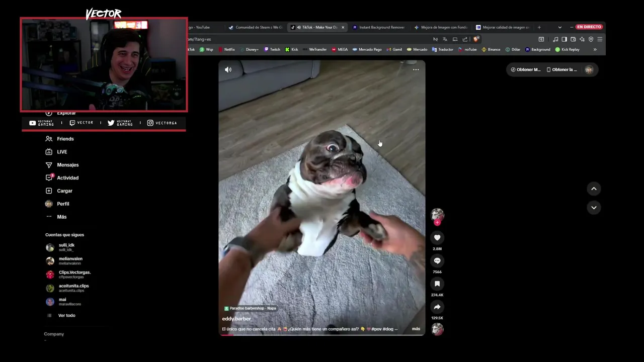Screen dimensions: 644x362
Task: Open the spinning music disc thumbnail
Action: click(437, 329)
